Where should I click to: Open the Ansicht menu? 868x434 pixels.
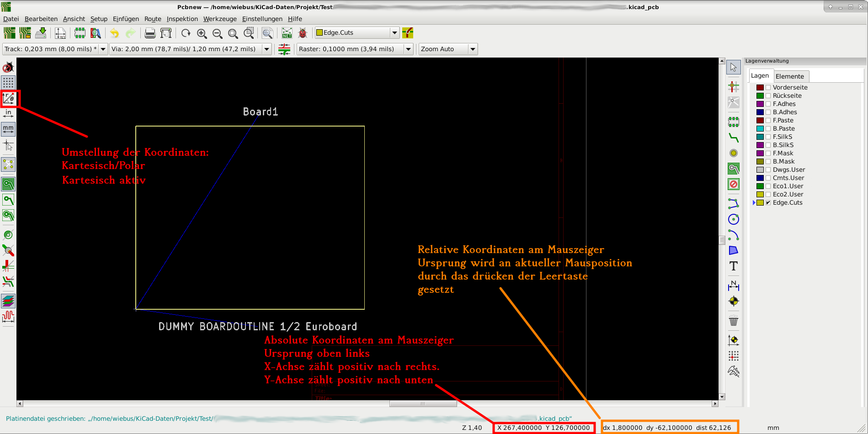tap(74, 19)
